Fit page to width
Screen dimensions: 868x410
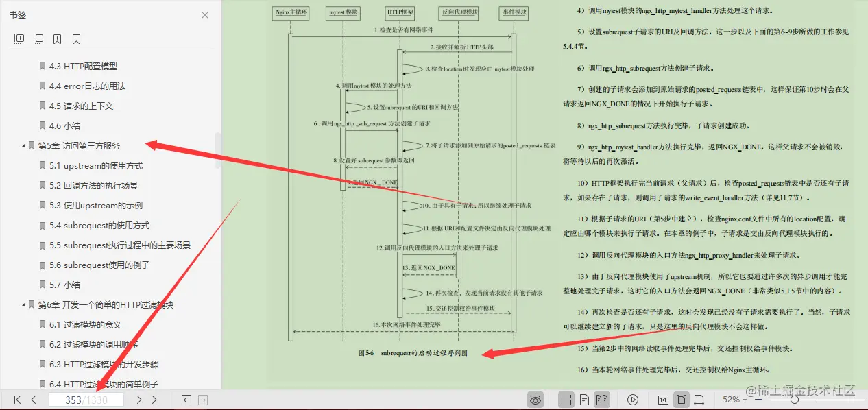tap(699, 400)
